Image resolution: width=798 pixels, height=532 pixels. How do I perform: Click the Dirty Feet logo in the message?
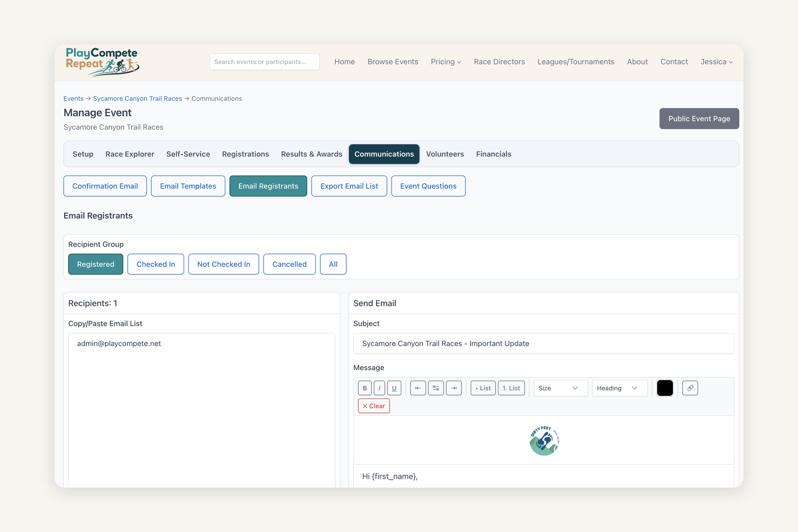[x=544, y=440]
